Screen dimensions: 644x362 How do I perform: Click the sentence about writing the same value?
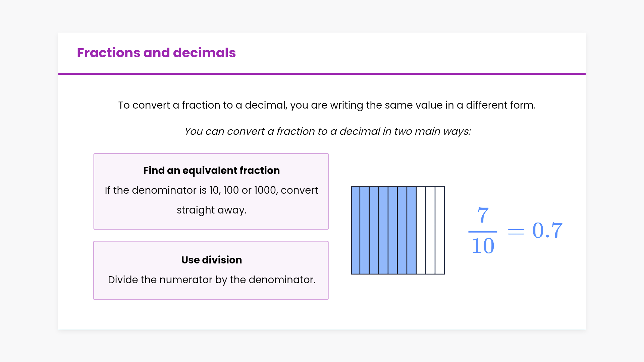tap(327, 105)
